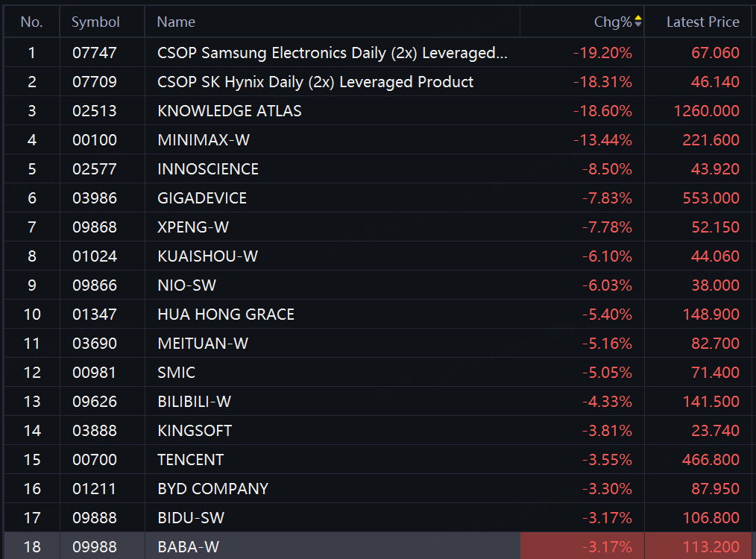
Task: Open the MINIMAX-W stock entry
Action: pyautogui.click(x=377, y=140)
